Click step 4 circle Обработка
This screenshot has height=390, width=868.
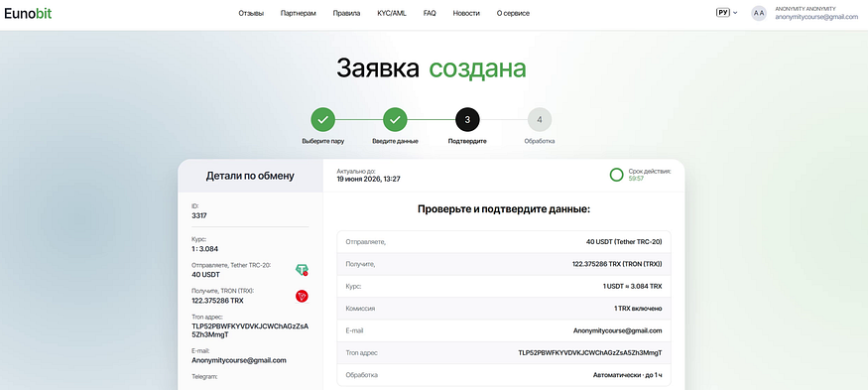(x=540, y=120)
